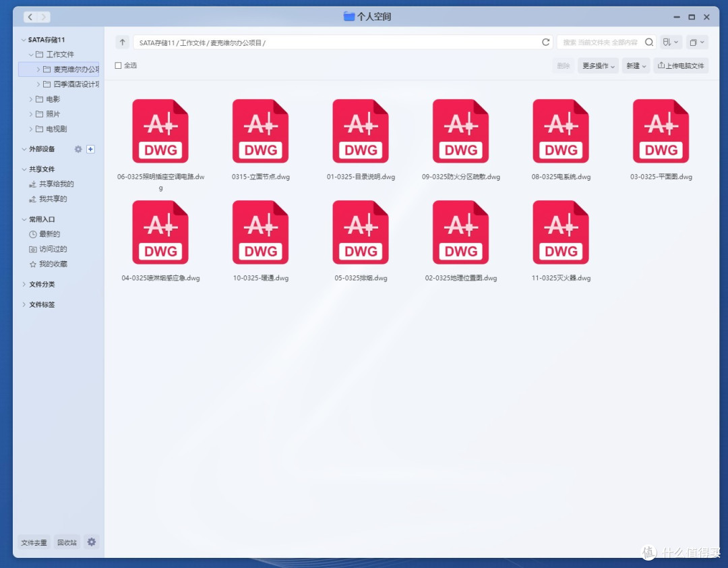Click the address path bar
The image size is (728, 568).
tap(342, 42)
